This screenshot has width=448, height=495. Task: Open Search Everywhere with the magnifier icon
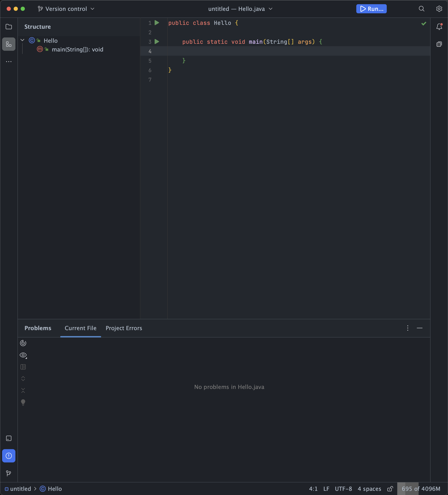click(422, 9)
